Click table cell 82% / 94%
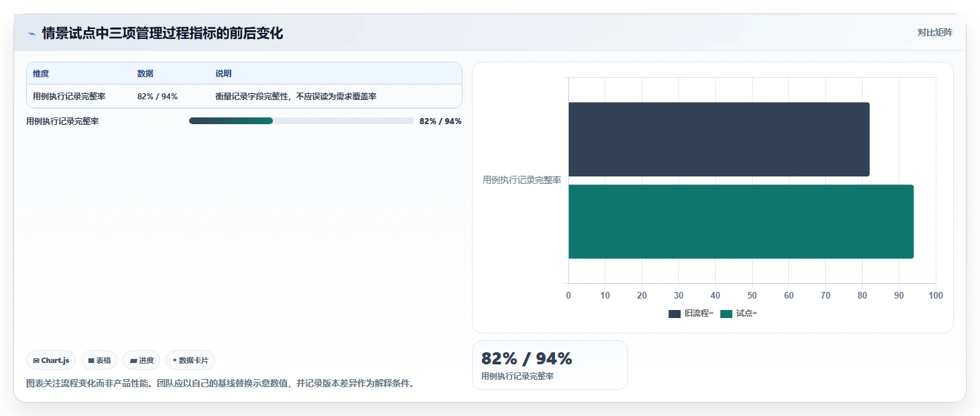The height and width of the screenshot is (416, 980). coord(158,97)
